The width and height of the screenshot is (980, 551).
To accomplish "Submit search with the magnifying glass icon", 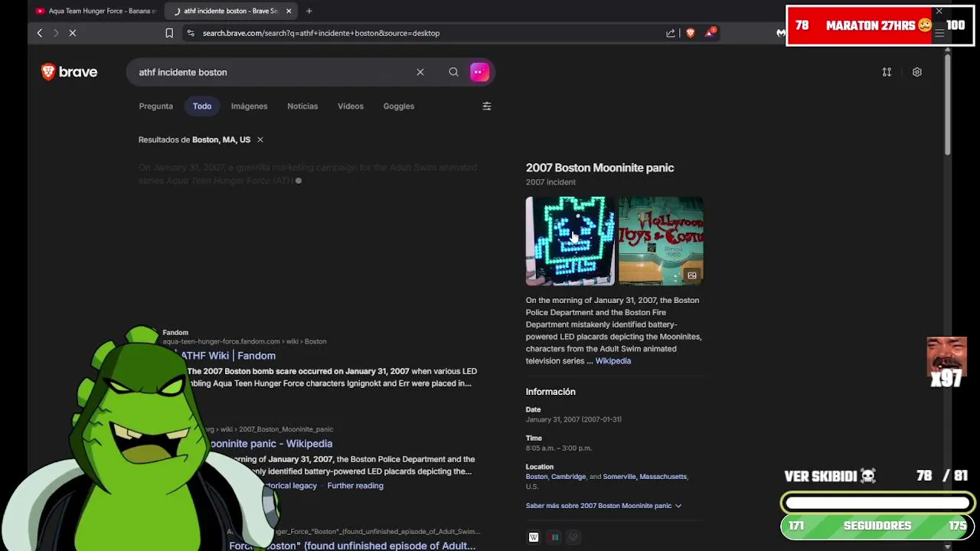I will coord(454,72).
